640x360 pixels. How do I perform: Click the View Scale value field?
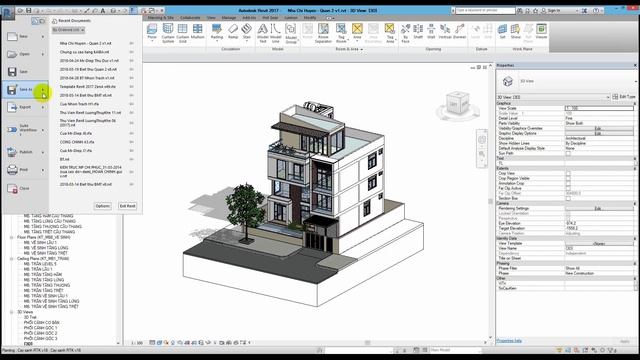(x=599, y=109)
